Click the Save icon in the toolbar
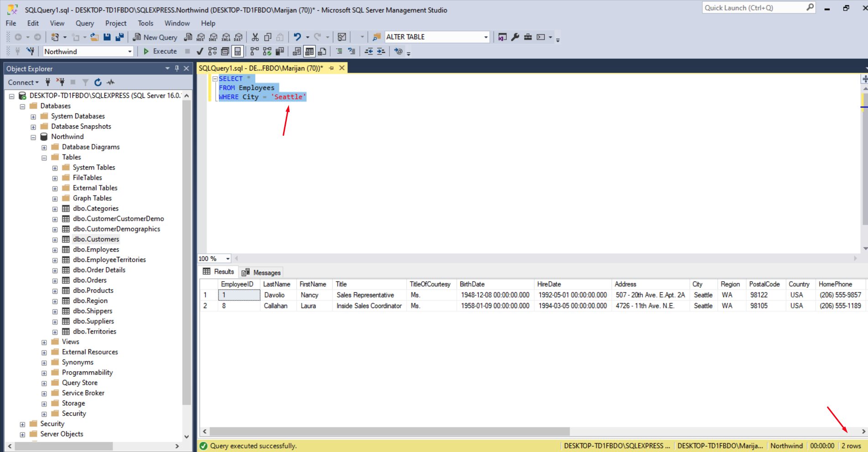 (107, 37)
